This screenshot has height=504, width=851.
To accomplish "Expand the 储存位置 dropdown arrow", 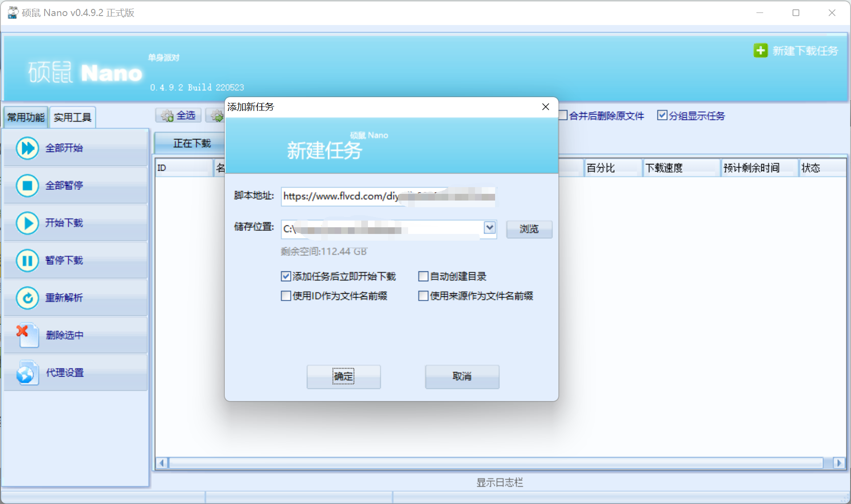I will [x=490, y=228].
